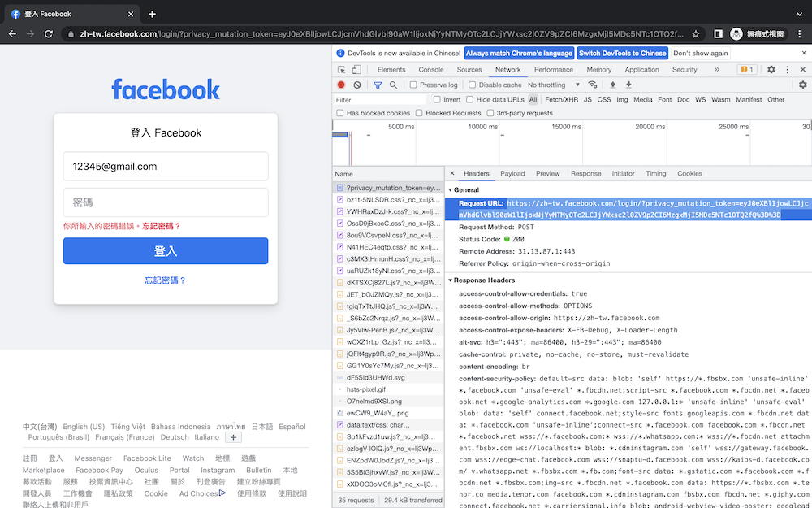Click the inspect element picker icon

click(341, 69)
